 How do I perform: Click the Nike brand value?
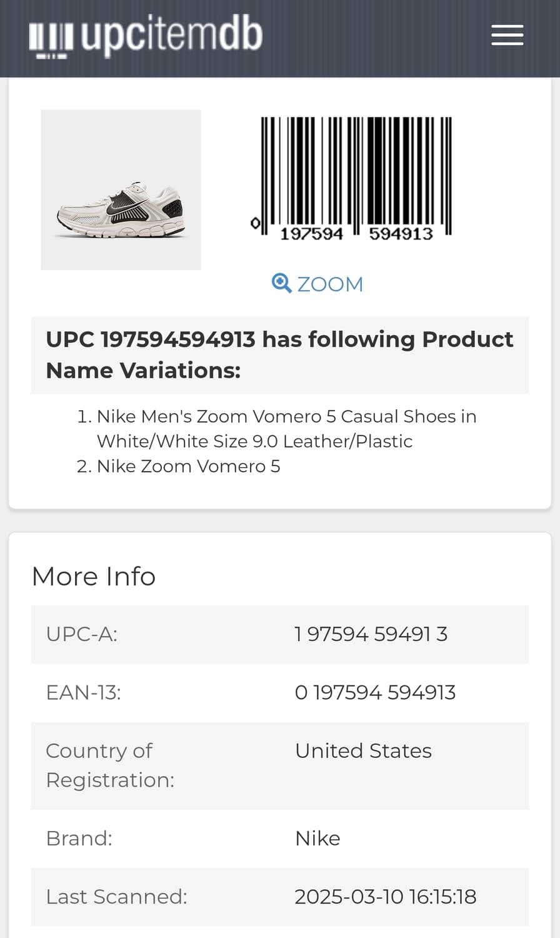[317, 838]
